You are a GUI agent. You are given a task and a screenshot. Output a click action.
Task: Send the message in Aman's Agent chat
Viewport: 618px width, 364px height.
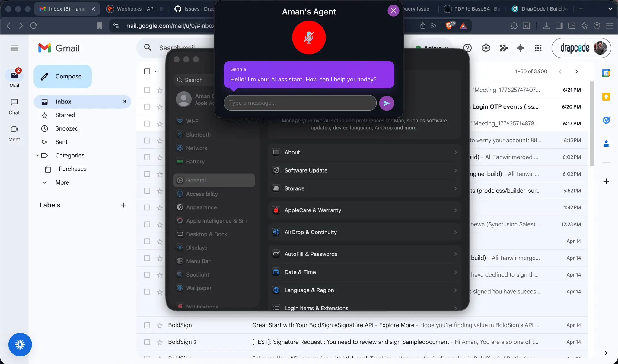point(387,103)
